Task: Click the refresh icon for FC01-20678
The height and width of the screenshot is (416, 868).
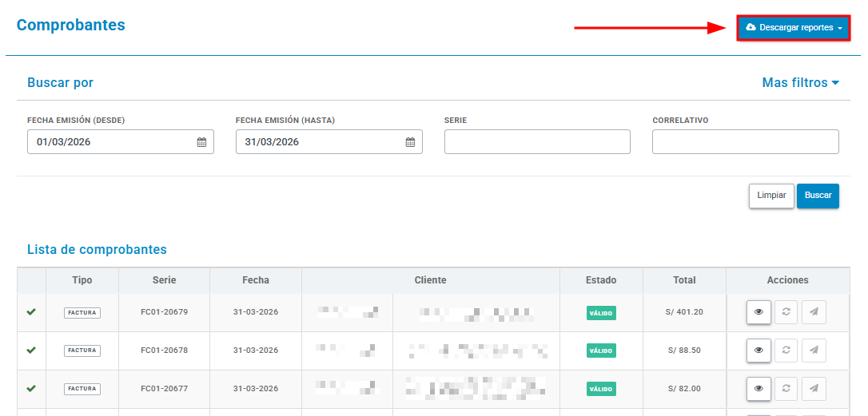Action: click(786, 351)
